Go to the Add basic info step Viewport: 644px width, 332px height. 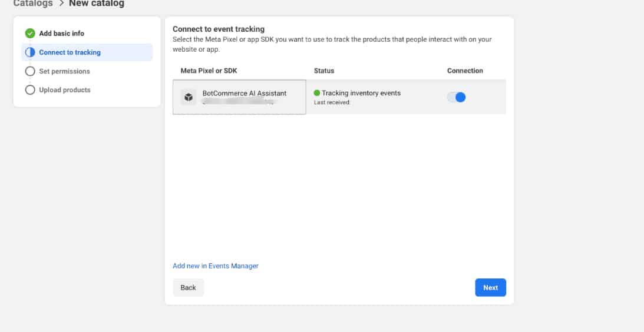(61, 34)
